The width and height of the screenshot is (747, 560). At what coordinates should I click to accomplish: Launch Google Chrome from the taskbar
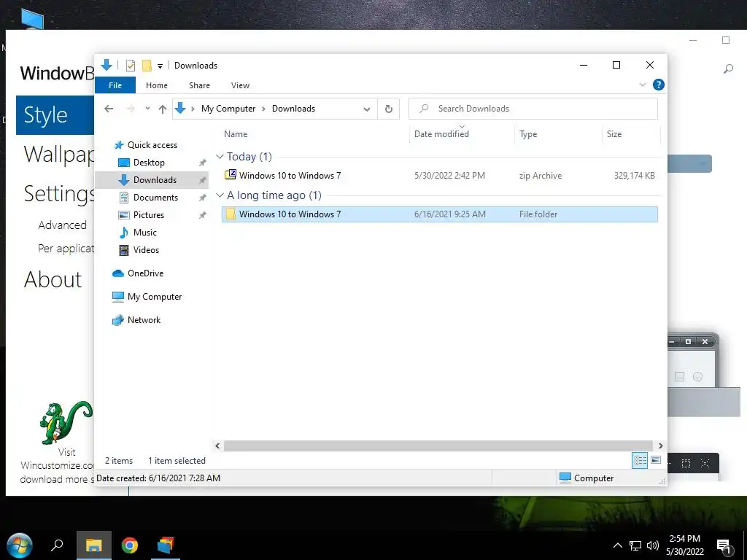[130, 545]
